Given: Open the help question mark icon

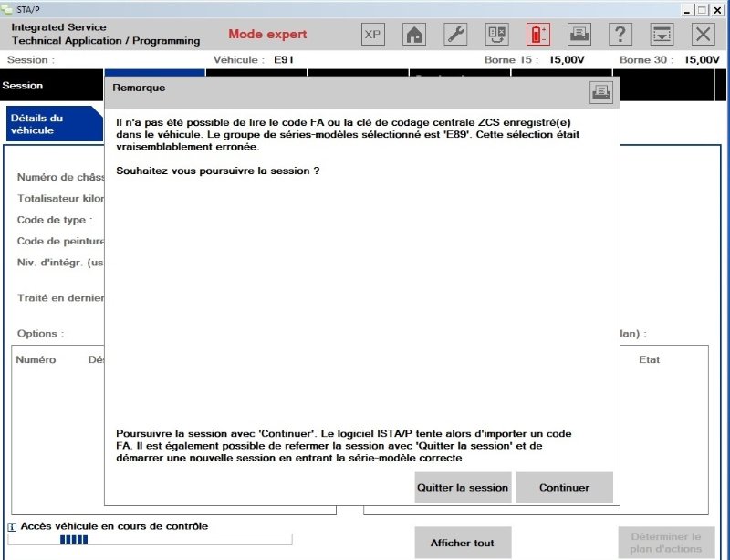Looking at the screenshot, I should pos(620,35).
